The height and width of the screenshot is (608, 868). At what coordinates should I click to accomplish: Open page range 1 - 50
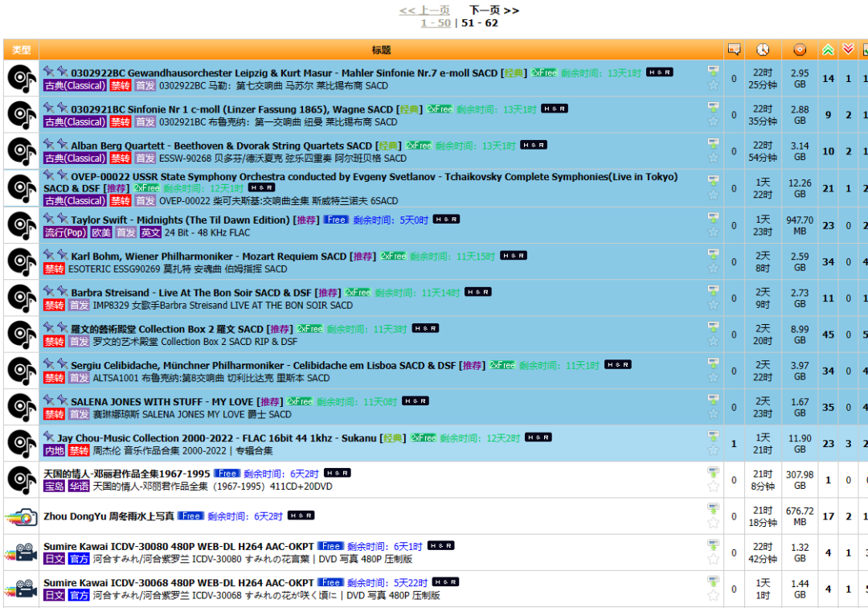tap(436, 23)
